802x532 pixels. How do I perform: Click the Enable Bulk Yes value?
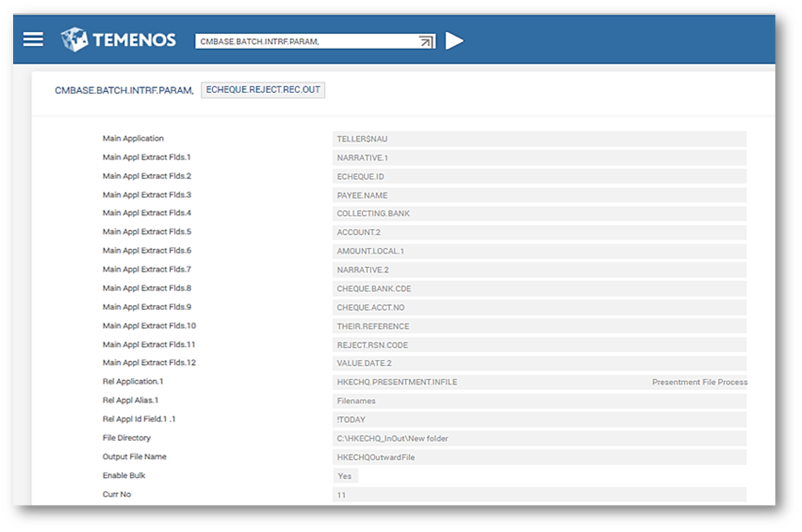coord(345,476)
